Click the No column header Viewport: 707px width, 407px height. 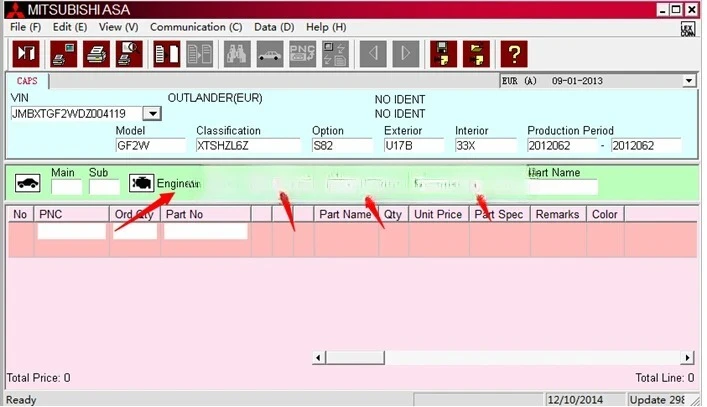pos(20,214)
